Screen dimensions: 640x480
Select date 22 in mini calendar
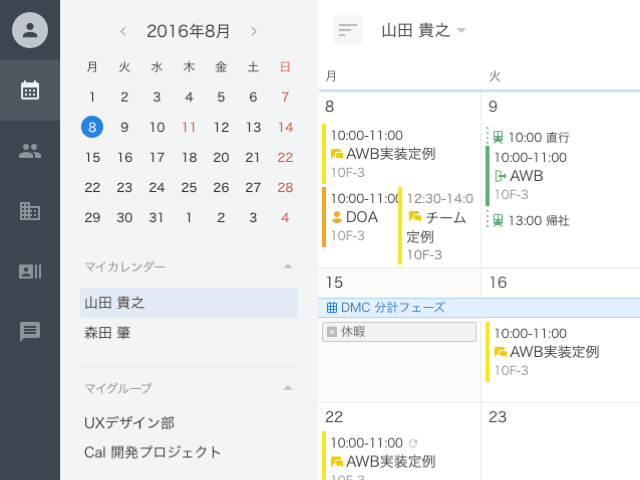click(x=93, y=187)
